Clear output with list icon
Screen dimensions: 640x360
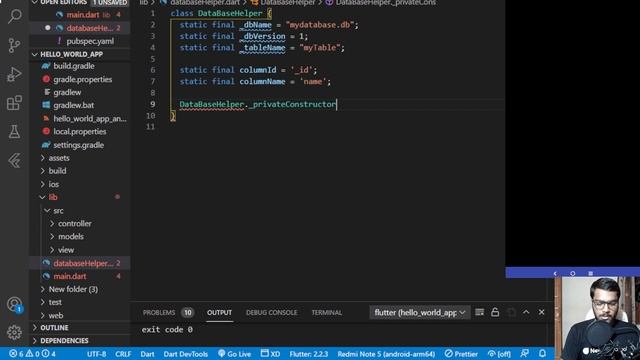[480, 312]
